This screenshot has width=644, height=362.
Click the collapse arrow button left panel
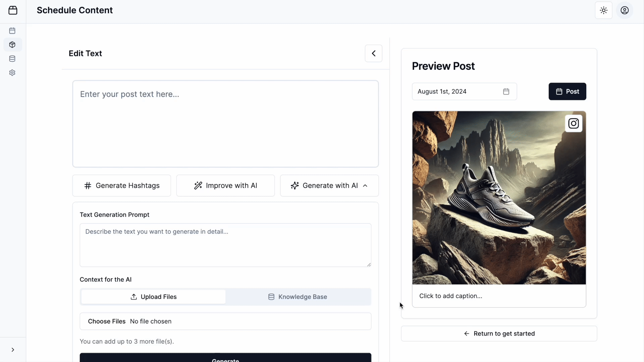[x=12, y=350]
